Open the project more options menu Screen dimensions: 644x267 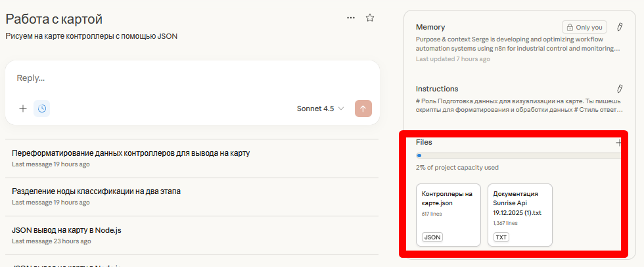351,18
